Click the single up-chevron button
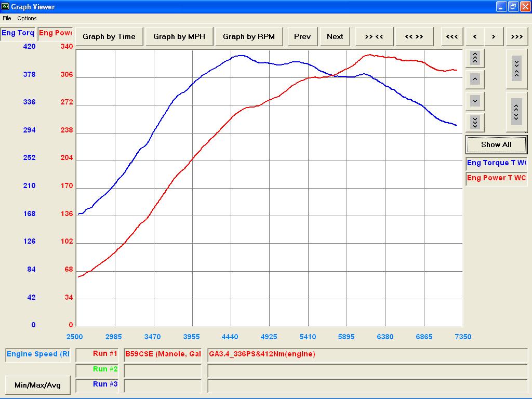The height and width of the screenshot is (399, 532). click(x=475, y=79)
